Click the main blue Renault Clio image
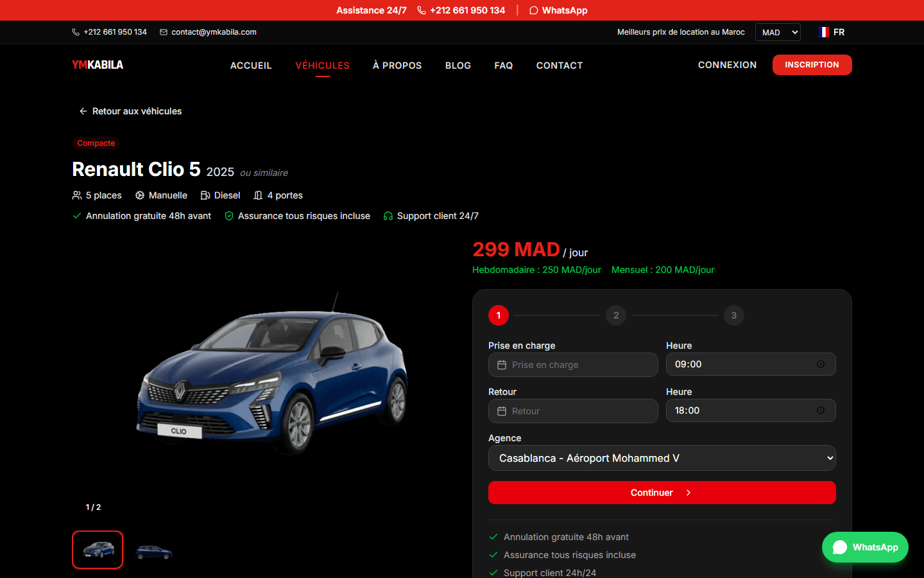 coord(272,374)
